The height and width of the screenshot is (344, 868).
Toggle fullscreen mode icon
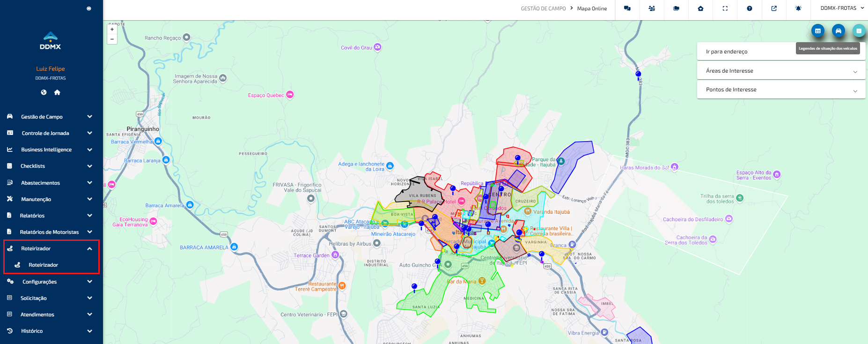[x=725, y=8]
